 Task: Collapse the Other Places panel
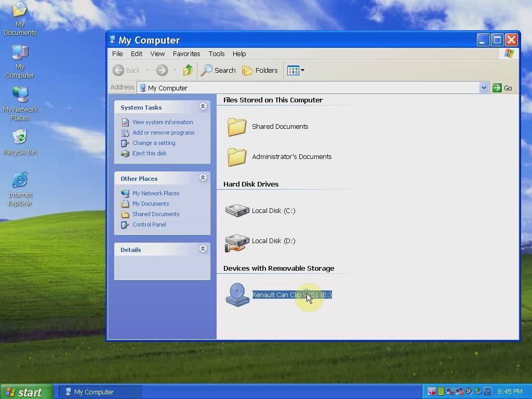203,178
